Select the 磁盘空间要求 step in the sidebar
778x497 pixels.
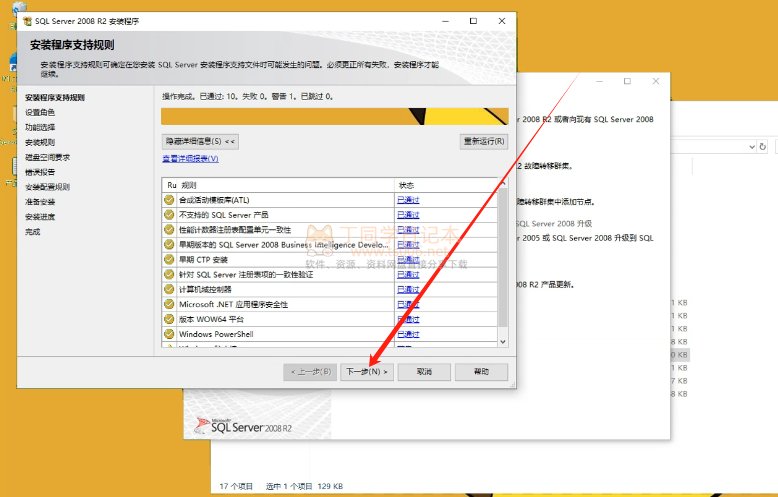click(x=48, y=157)
